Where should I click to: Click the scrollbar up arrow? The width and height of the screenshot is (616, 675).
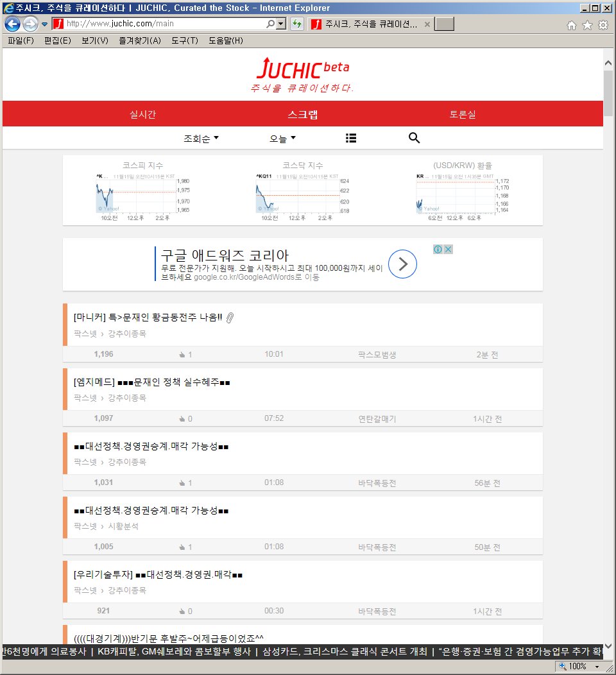click(608, 64)
